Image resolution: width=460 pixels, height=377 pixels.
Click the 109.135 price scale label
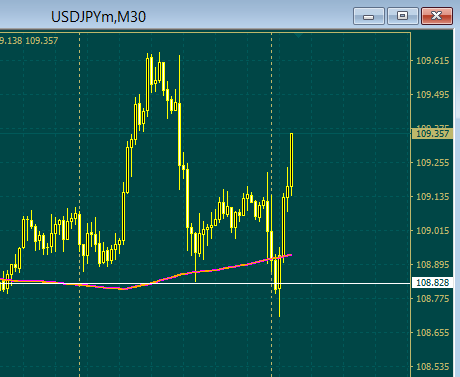(x=433, y=197)
